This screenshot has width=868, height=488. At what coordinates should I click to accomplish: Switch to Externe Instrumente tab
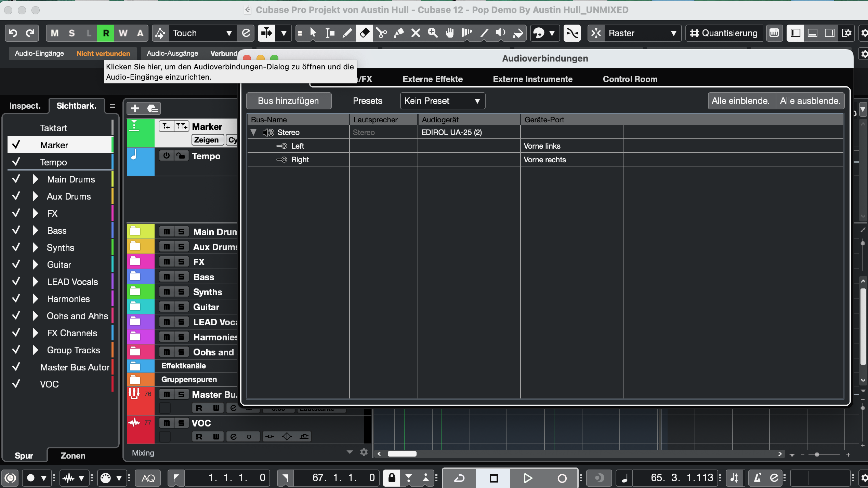532,79
